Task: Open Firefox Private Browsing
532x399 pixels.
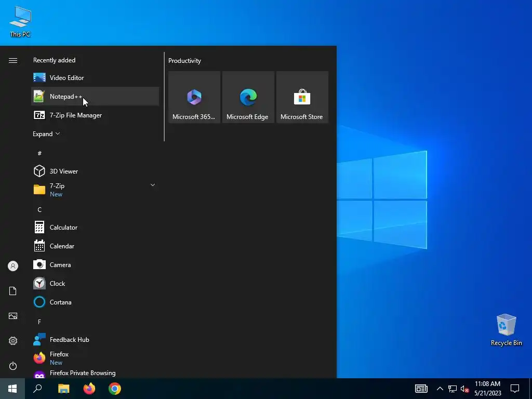Action: (95, 373)
